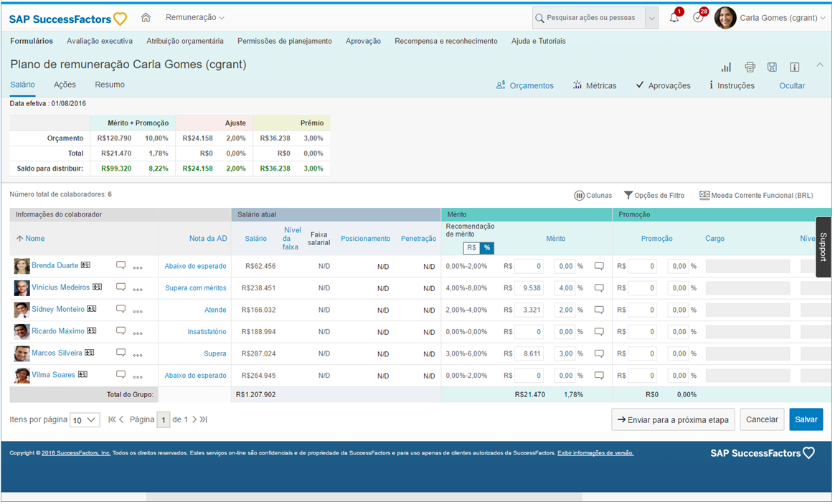The width and height of the screenshot is (835, 504).
Task: Open Brenda Duarte's name link
Action: [55, 265]
